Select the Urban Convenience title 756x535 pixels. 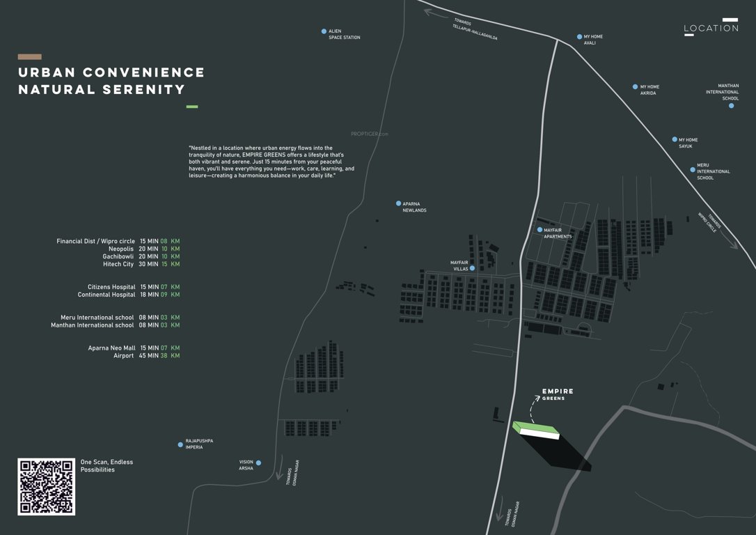pos(111,72)
